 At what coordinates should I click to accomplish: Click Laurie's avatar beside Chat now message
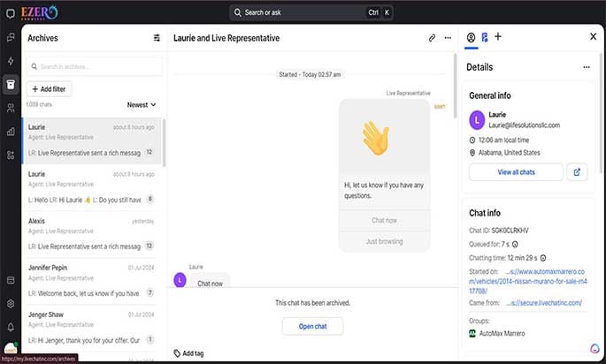(x=180, y=280)
